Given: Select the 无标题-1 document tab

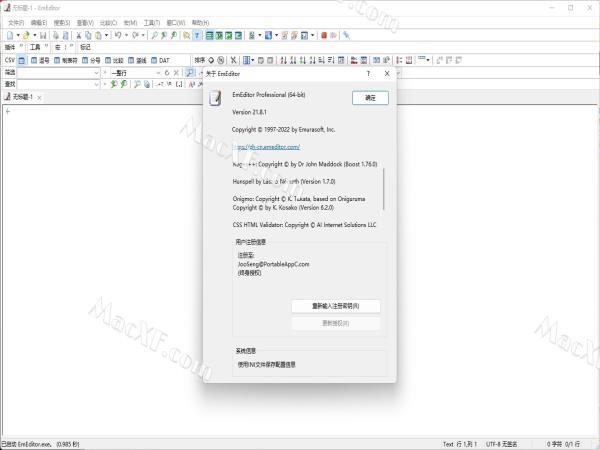Looking at the screenshot, I should coord(23,97).
